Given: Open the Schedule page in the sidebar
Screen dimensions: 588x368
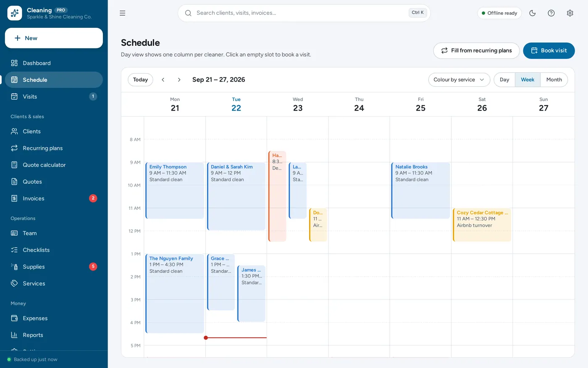Looking at the screenshot, I should click(x=54, y=80).
